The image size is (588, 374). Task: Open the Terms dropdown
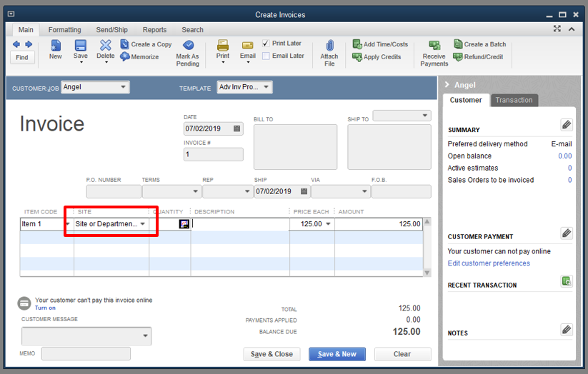click(195, 191)
